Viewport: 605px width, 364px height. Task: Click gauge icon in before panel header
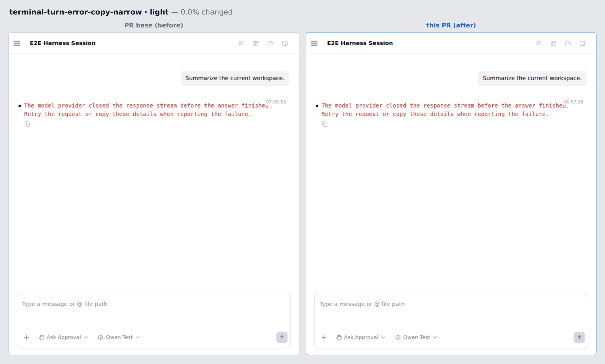[x=270, y=43]
